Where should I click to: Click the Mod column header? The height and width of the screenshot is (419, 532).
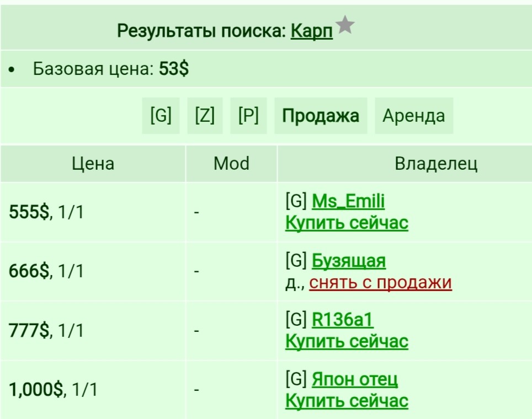[231, 164]
